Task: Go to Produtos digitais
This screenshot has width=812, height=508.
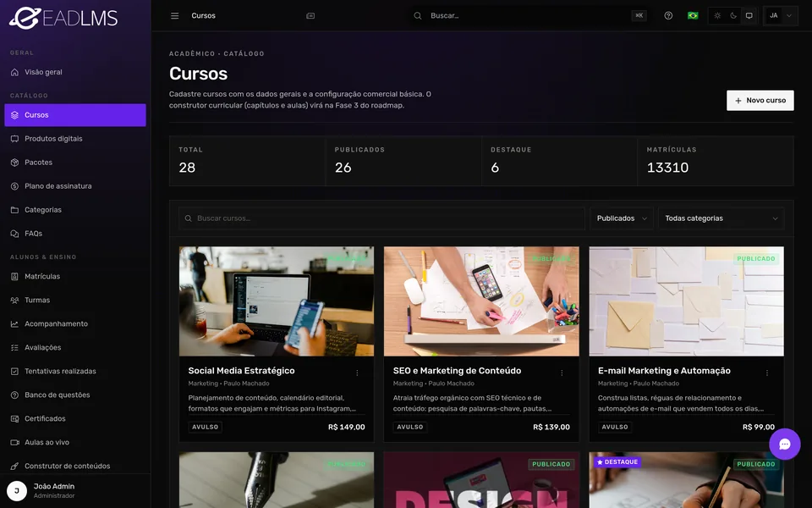Action: click(75, 139)
